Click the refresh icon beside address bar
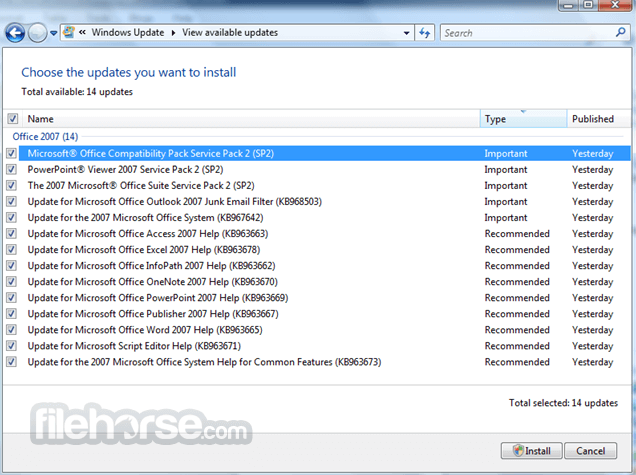Image resolution: width=636 pixels, height=475 pixels. pos(425,33)
